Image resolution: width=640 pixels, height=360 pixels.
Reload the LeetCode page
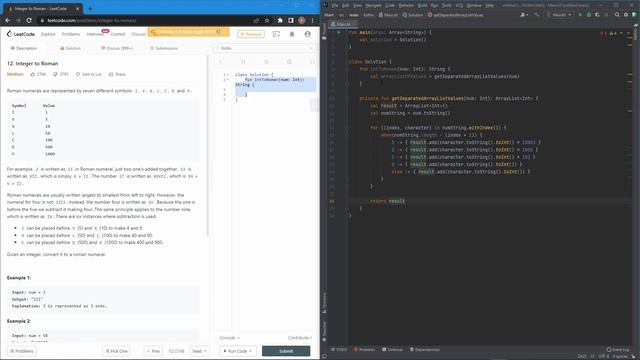[x=29, y=20]
